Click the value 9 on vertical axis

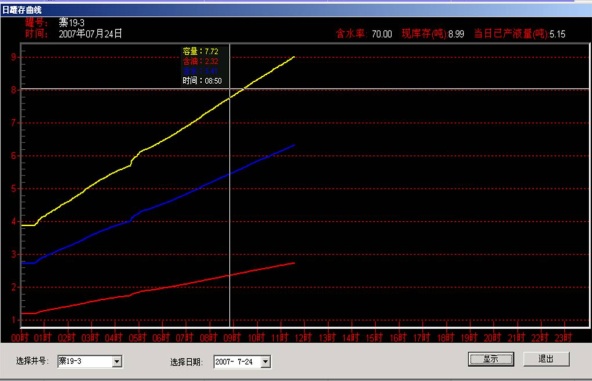point(14,57)
